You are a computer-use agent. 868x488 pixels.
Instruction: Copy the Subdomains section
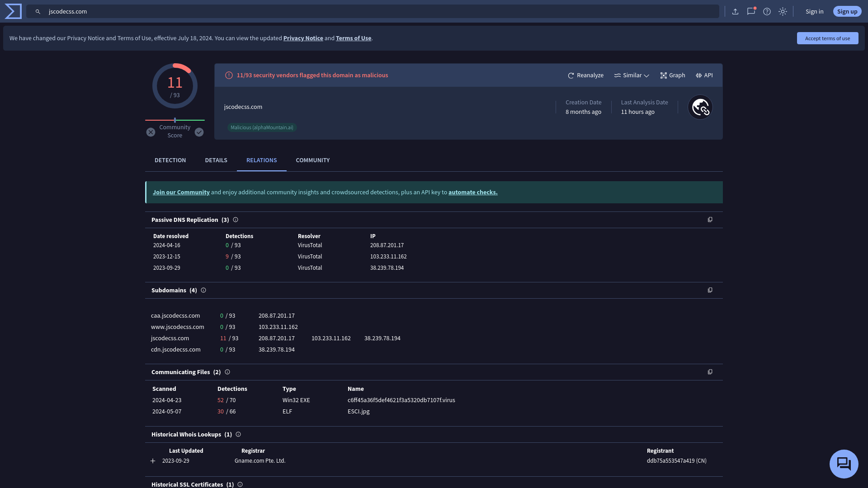pyautogui.click(x=710, y=290)
